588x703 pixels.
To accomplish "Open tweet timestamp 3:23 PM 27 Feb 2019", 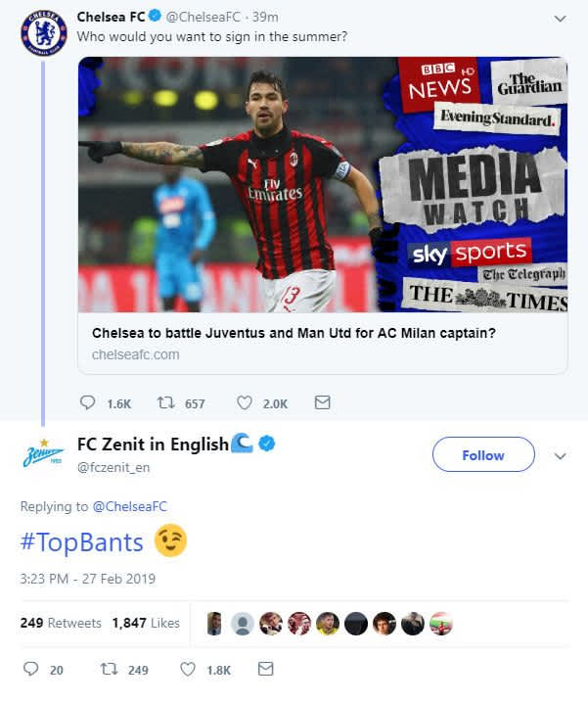I will pos(87,579).
